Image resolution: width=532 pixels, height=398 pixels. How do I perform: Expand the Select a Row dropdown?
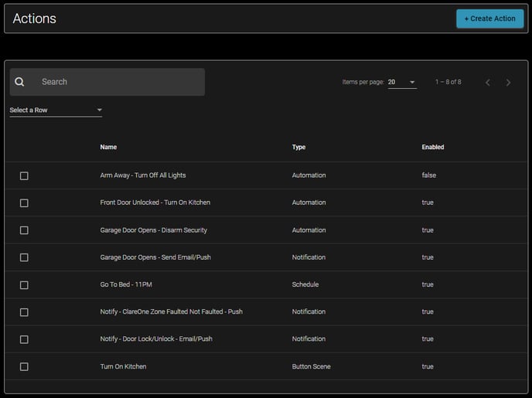pos(56,111)
